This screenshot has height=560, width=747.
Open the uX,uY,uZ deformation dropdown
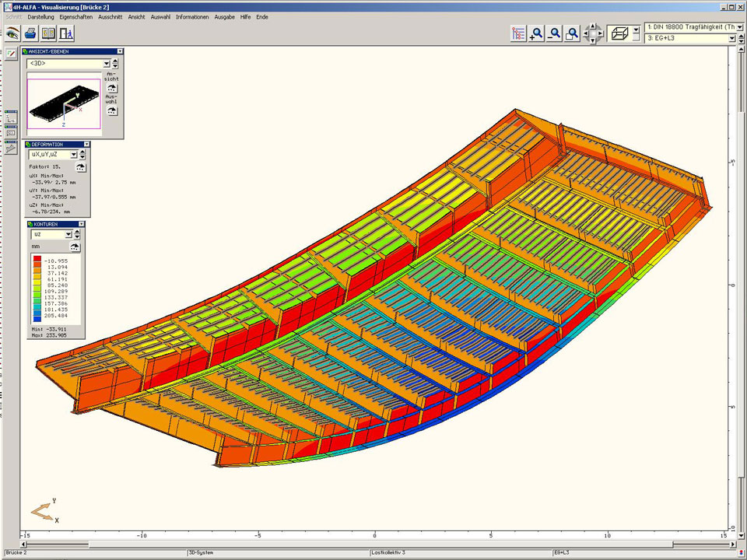[74, 155]
